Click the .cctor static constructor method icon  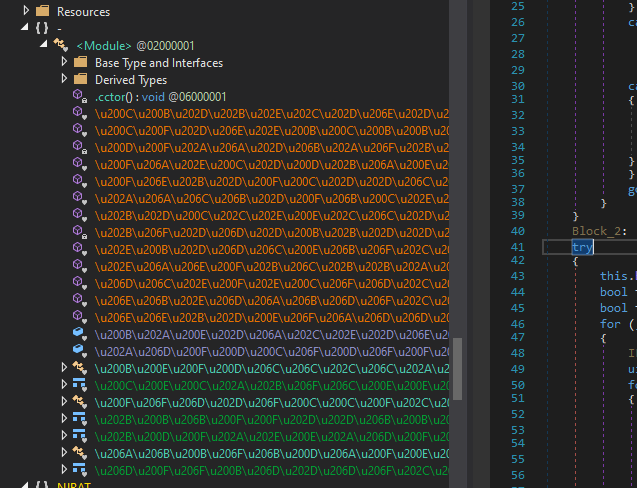point(80,96)
